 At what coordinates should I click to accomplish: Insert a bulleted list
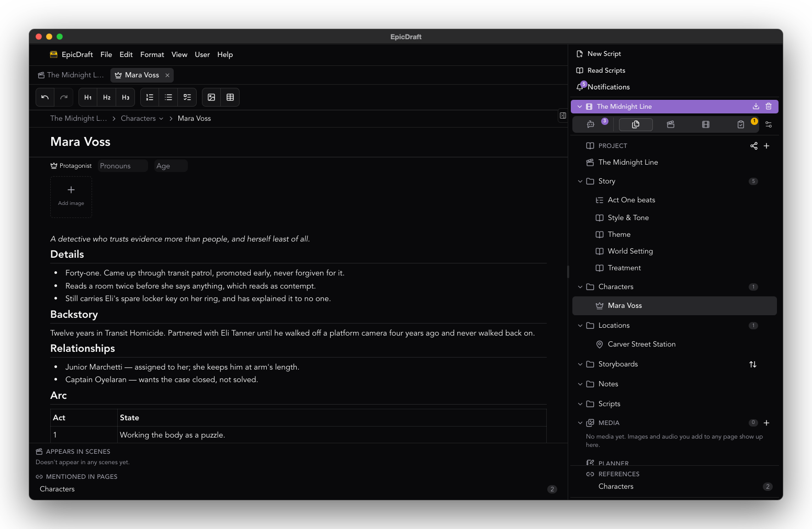168,97
